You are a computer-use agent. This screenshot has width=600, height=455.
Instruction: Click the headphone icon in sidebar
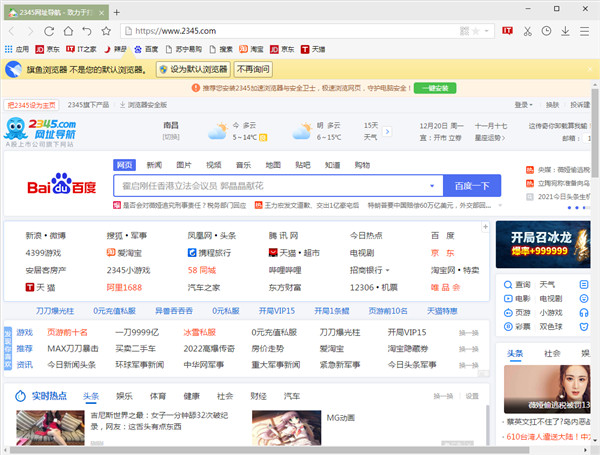584,313
